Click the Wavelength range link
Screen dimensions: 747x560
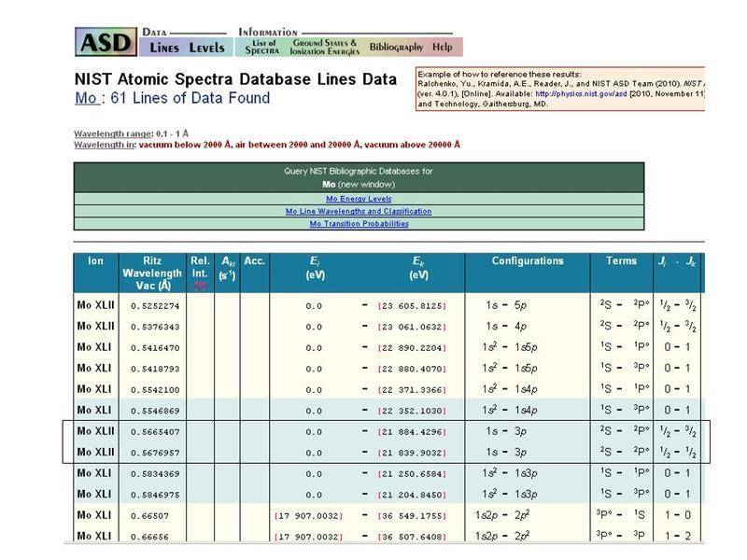[113, 133]
